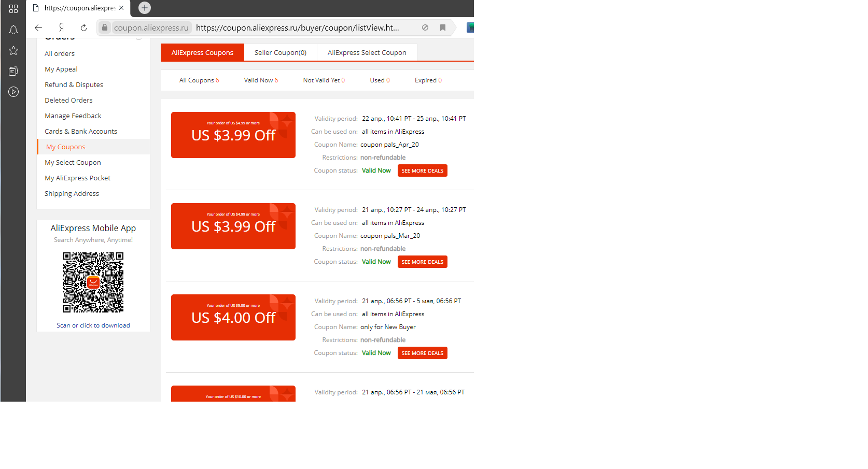Click See More Deals for coupon pals_Apr_20
868x469 pixels.
pyautogui.click(x=423, y=170)
